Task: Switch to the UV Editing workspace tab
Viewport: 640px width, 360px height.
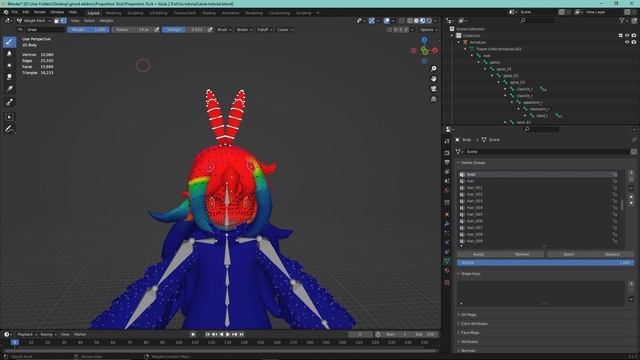Action: tap(158, 13)
